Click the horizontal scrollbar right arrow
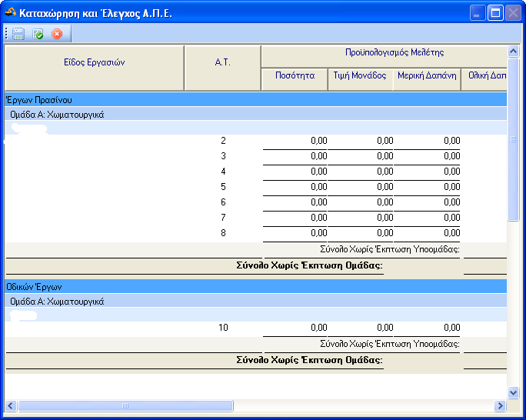This screenshot has height=420, width=526. coord(500,405)
